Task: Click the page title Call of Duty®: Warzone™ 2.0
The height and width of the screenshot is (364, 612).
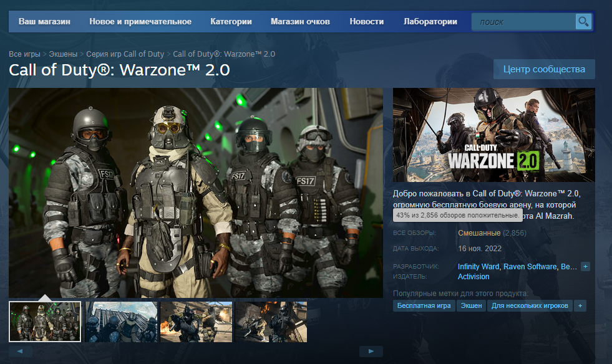Action: 119,70
